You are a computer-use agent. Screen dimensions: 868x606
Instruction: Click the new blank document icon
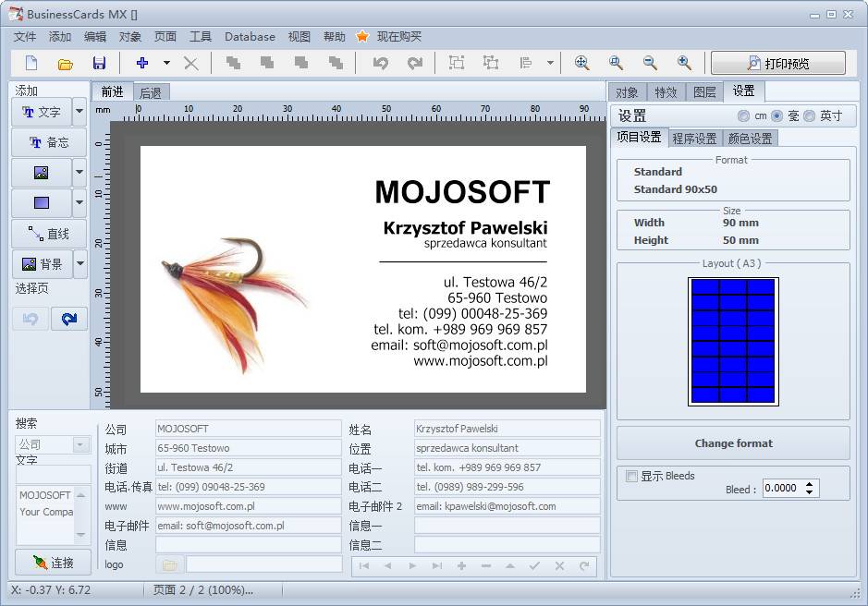tap(31, 63)
